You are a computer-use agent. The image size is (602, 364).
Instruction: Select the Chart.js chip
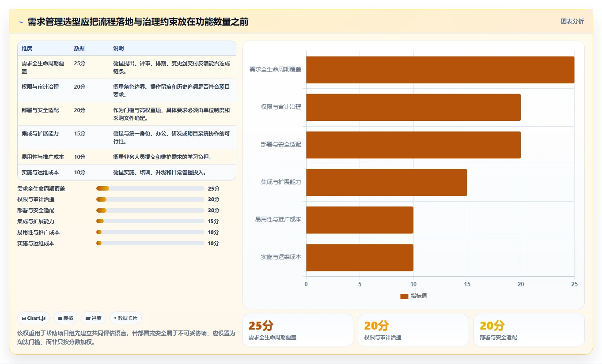point(34,318)
